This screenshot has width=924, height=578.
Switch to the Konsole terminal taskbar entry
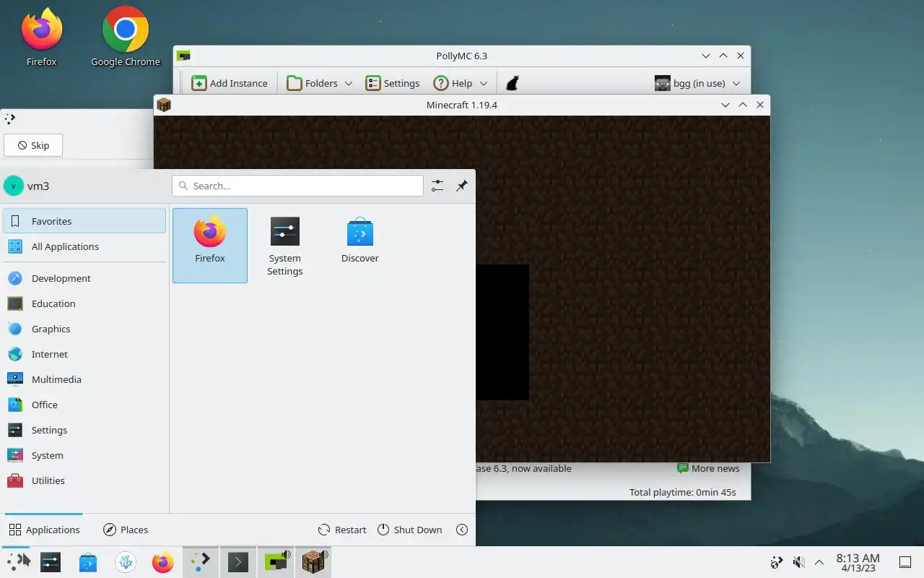point(238,561)
